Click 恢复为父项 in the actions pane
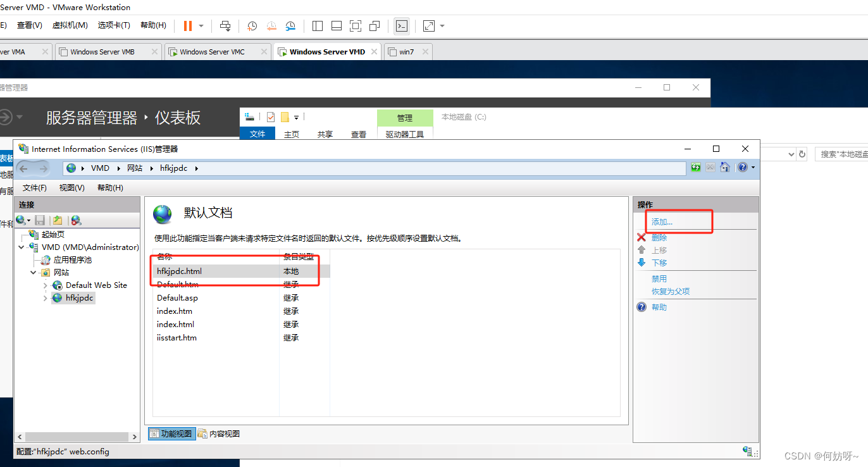868x467 pixels. 671,292
